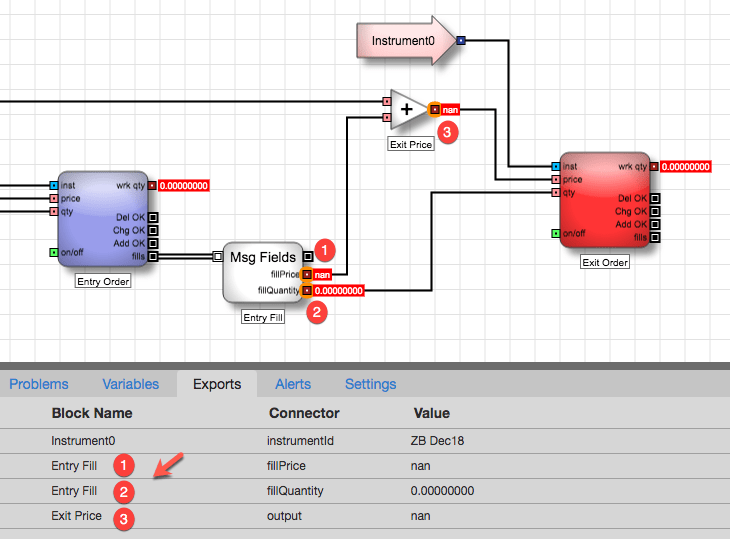Click the Exit Price block label

coord(411,144)
